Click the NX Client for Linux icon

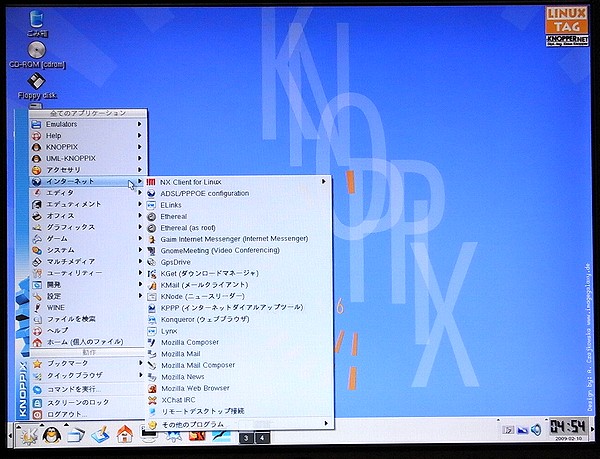152,182
